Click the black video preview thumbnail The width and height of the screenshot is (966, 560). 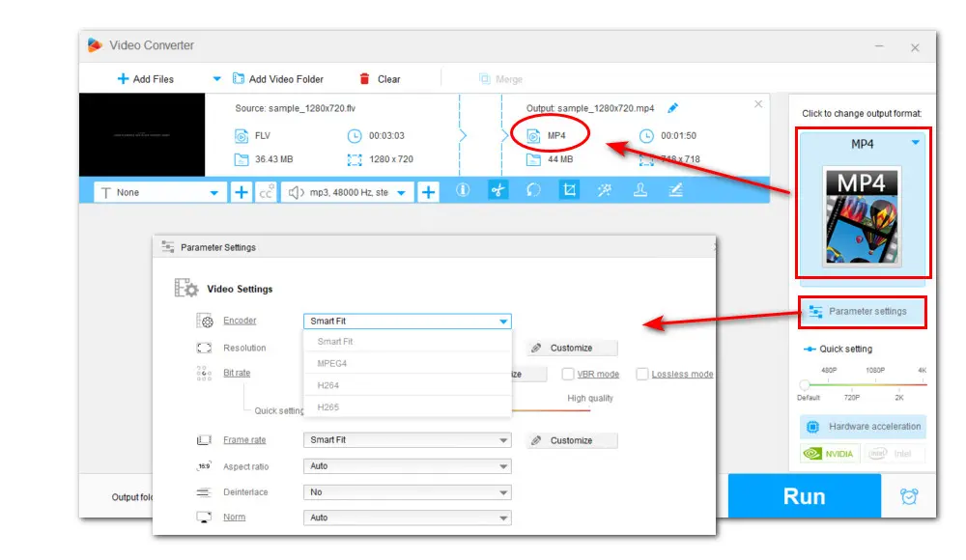coord(142,135)
